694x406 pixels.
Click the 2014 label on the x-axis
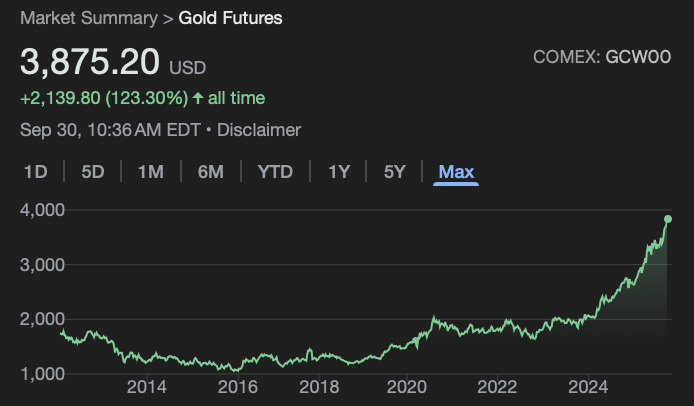(146, 387)
